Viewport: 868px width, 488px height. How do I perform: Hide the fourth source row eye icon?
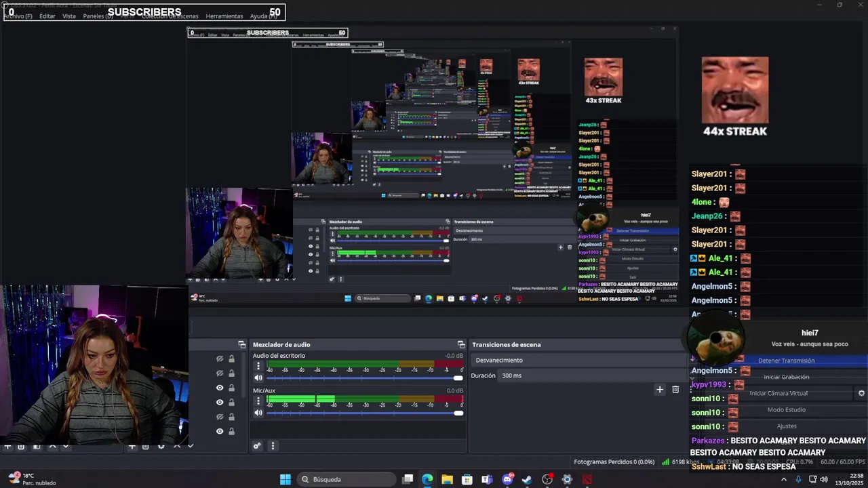pyautogui.click(x=220, y=402)
